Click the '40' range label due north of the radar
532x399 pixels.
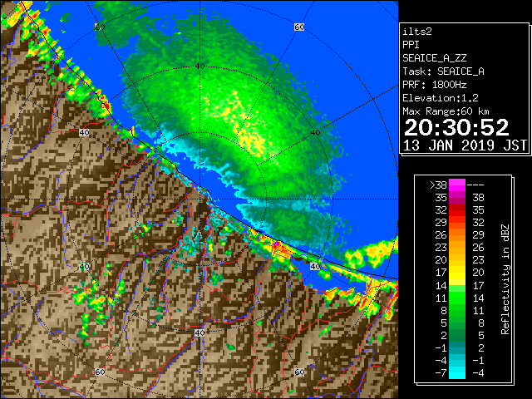199,66
